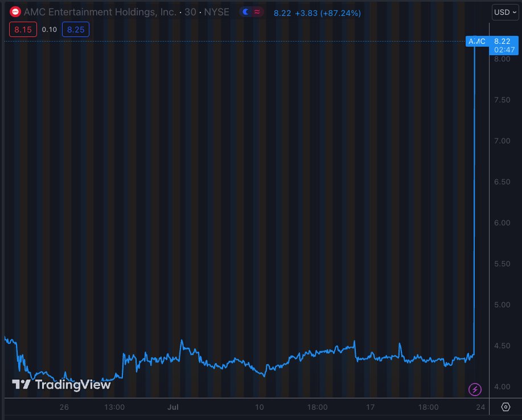Screen dimensions: 522x420
Task: Open quick trading with the lightning bolt icon
Action: tap(474, 388)
